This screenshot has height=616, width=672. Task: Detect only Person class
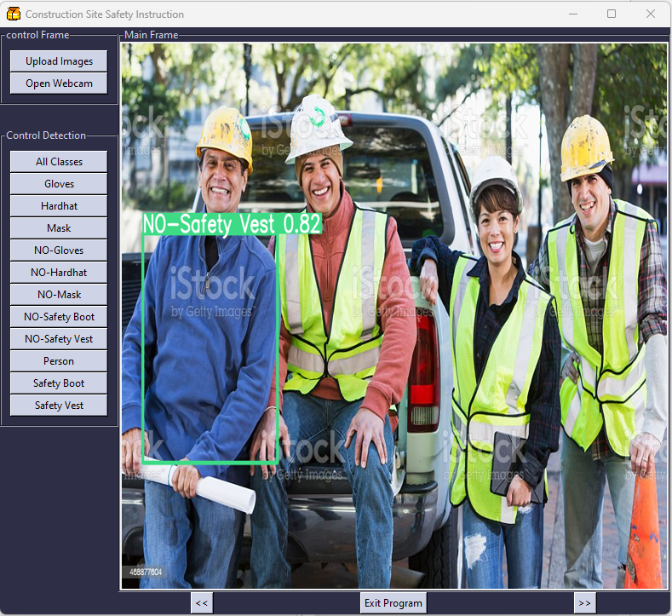[x=59, y=361]
